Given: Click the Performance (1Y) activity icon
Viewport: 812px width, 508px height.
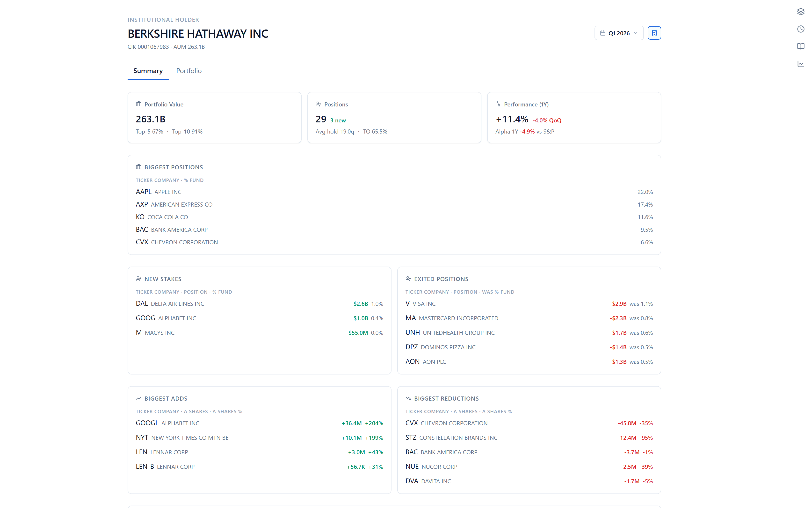Looking at the screenshot, I should (498, 104).
